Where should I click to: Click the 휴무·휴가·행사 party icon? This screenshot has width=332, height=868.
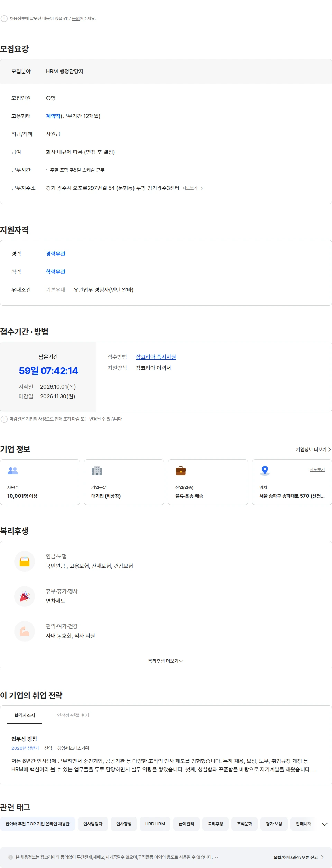(25, 596)
